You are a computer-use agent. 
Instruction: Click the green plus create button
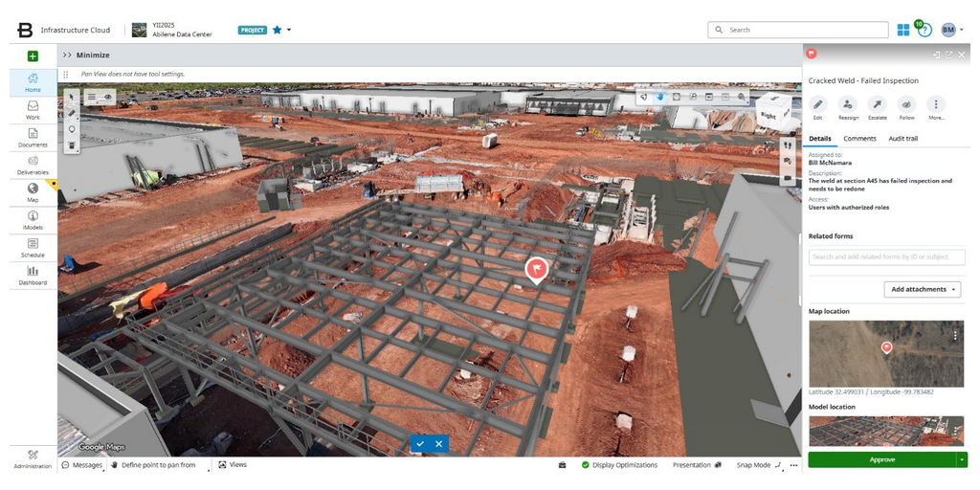[33, 56]
